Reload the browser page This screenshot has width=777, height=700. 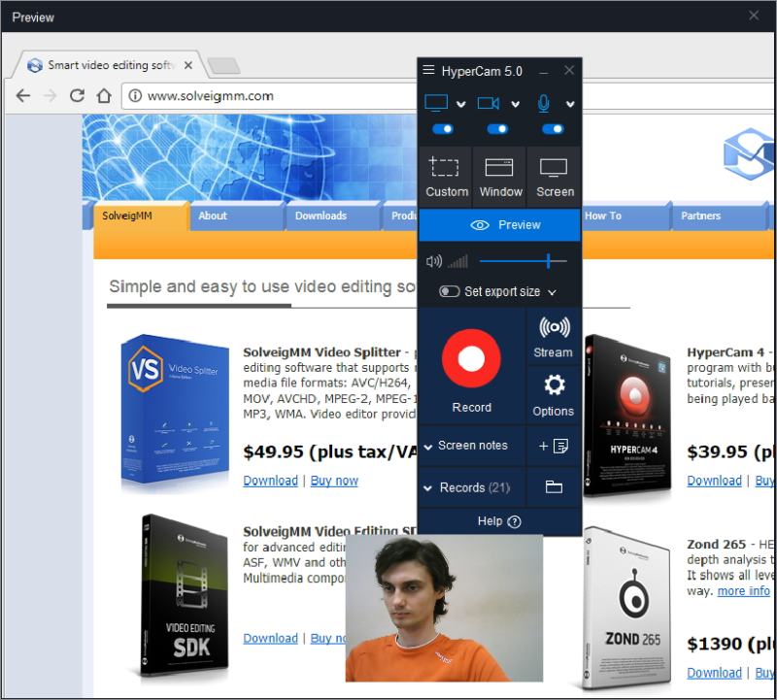[77, 95]
